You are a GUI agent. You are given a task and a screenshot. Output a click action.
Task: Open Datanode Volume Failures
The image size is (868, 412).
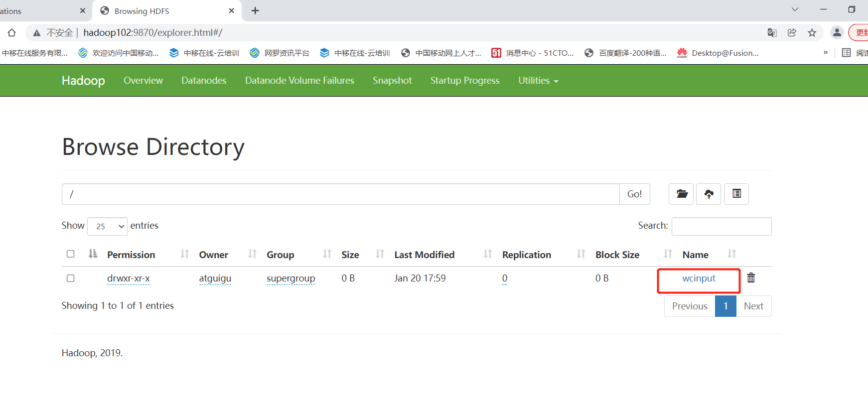click(x=299, y=80)
